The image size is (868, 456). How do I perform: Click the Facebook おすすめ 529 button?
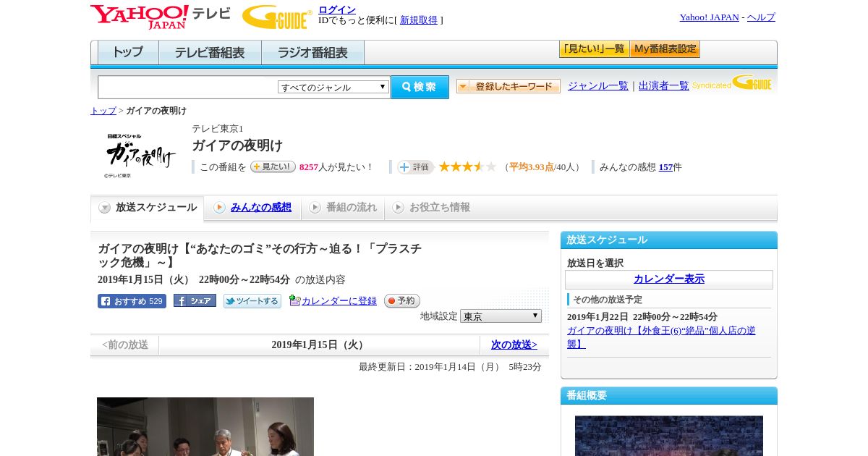click(x=132, y=301)
